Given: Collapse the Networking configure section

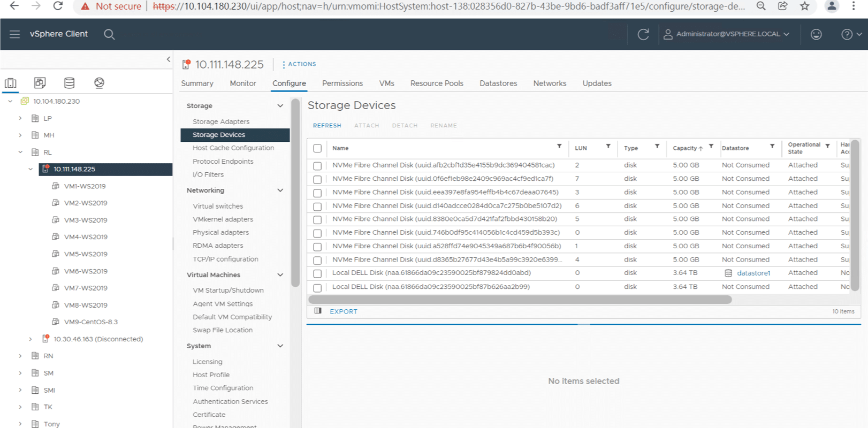Looking at the screenshot, I should point(280,190).
